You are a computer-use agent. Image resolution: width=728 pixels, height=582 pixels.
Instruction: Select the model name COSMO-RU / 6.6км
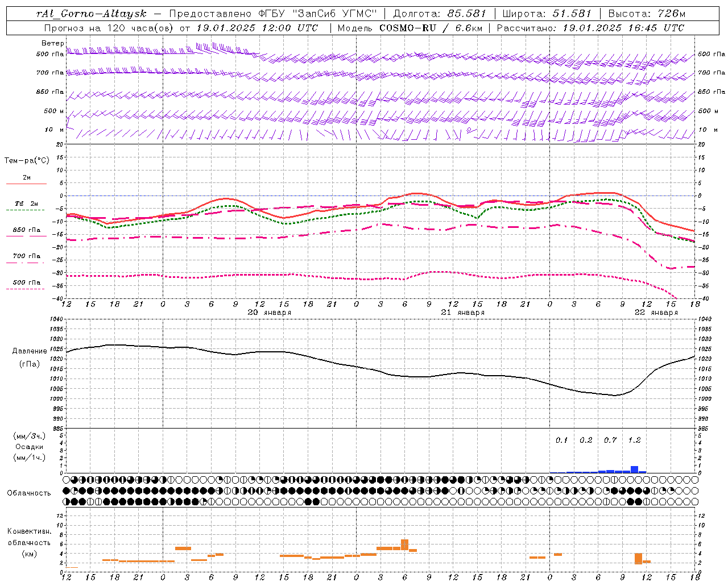coord(431,28)
